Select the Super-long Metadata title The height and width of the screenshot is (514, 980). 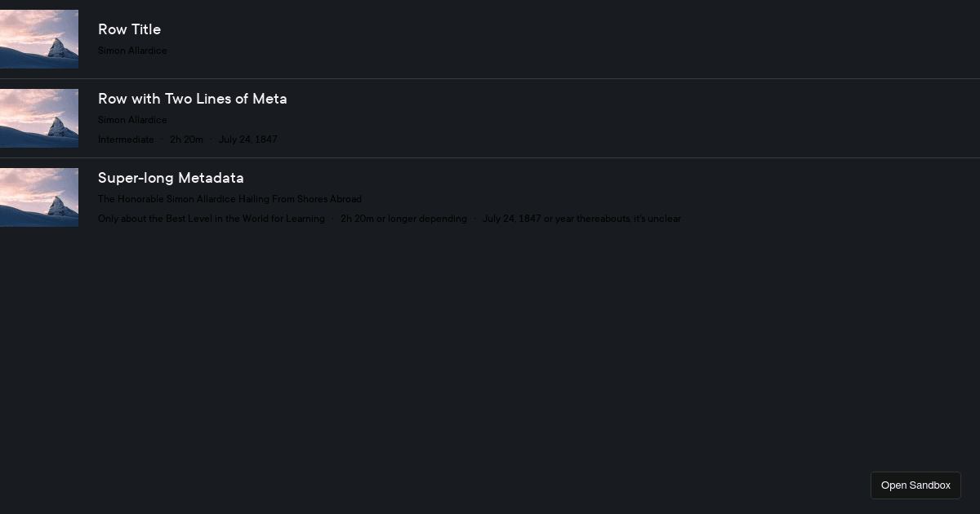171,178
